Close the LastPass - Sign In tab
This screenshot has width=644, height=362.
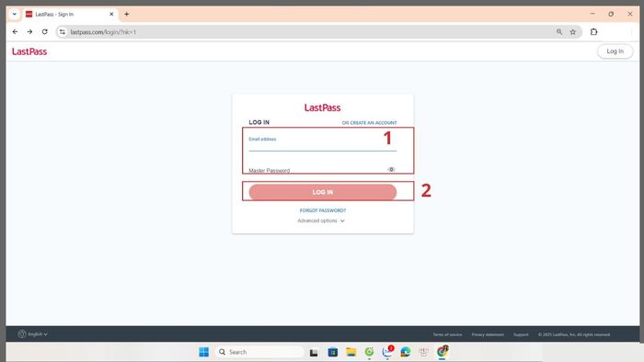coord(111,14)
